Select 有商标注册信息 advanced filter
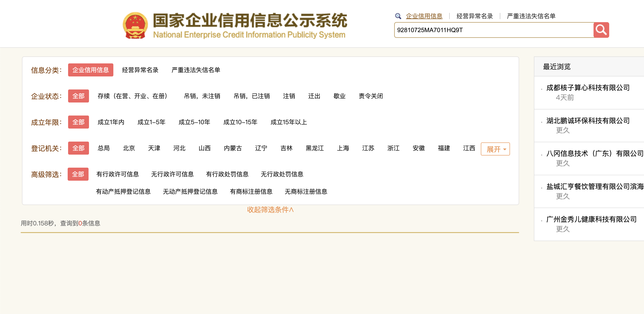 [x=251, y=192]
